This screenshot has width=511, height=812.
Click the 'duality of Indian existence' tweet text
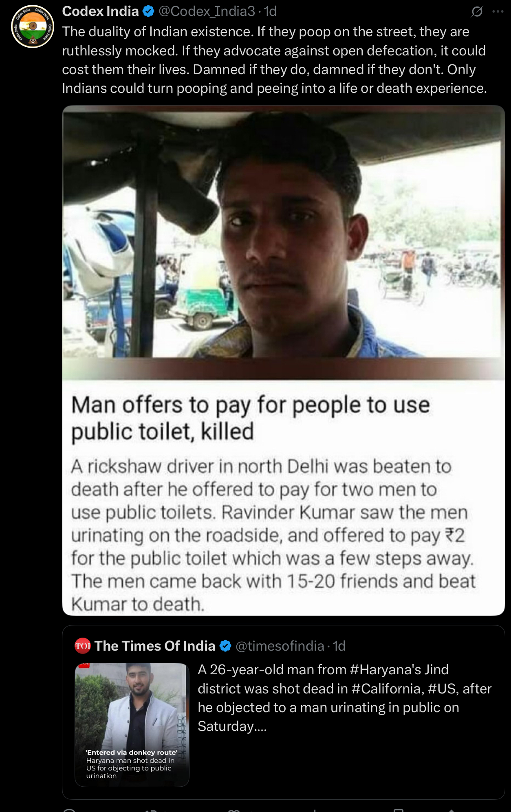pyautogui.click(x=275, y=60)
